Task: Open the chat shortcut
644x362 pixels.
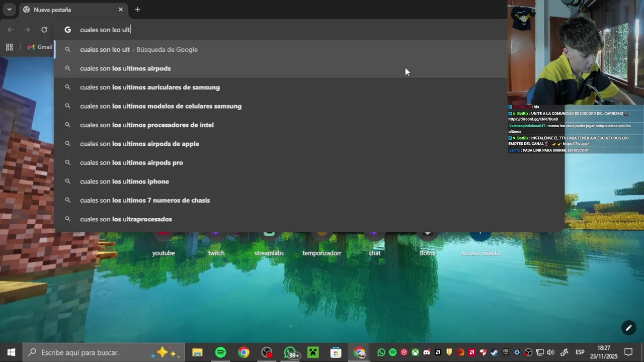Action: (375, 245)
